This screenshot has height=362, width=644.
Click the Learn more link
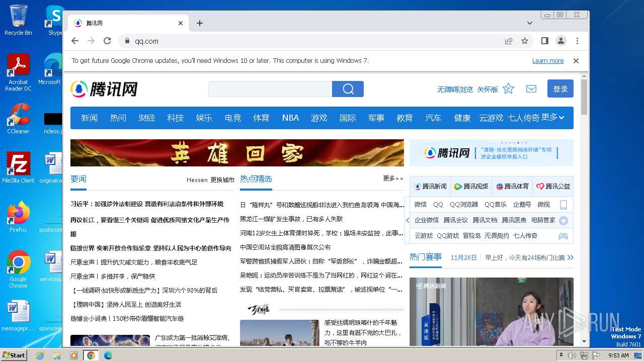(x=548, y=61)
